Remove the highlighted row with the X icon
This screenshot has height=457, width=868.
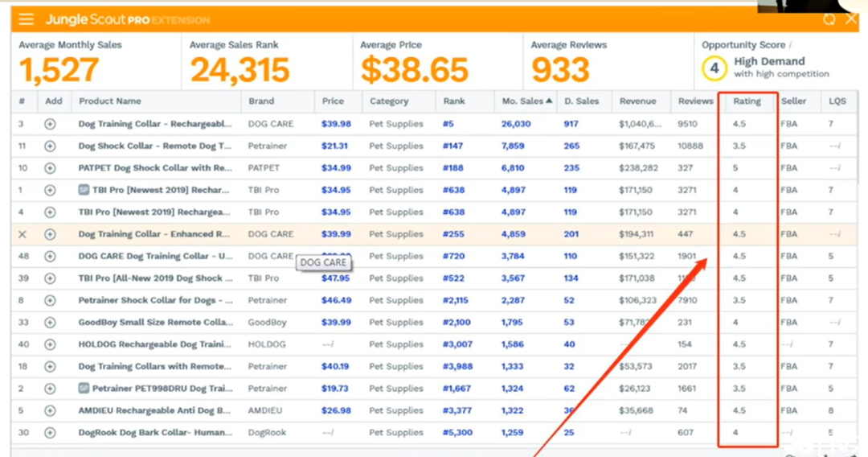coord(23,234)
